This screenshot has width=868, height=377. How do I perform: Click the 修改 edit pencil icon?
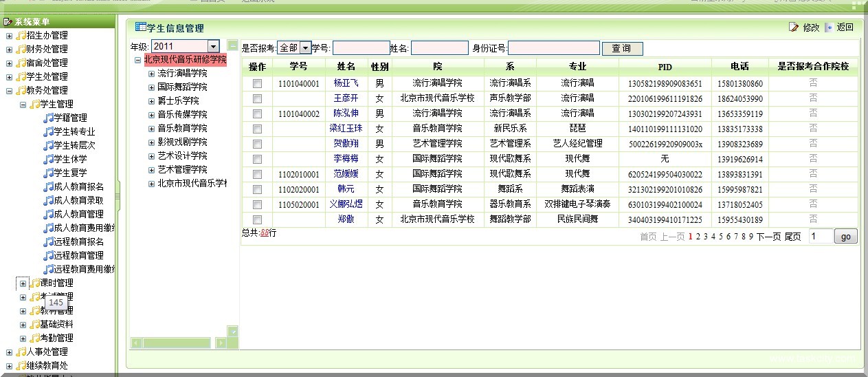pyautogui.click(x=794, y=28)
